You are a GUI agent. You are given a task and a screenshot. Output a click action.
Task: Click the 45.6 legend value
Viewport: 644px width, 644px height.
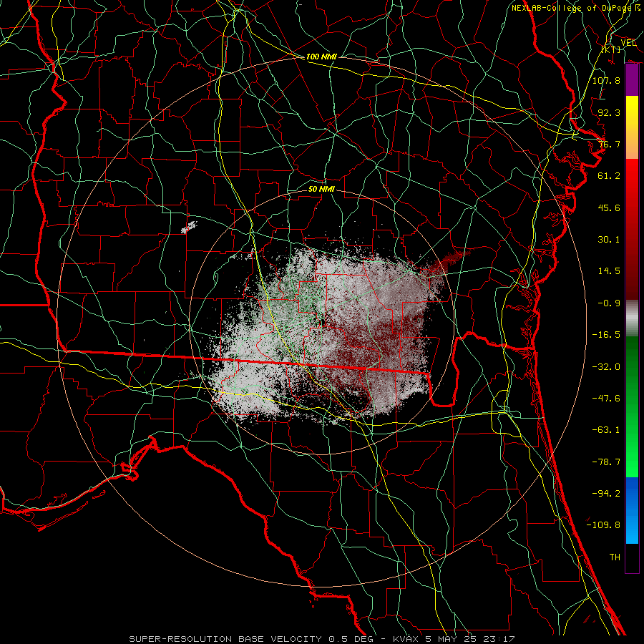(x=609, y=208)
